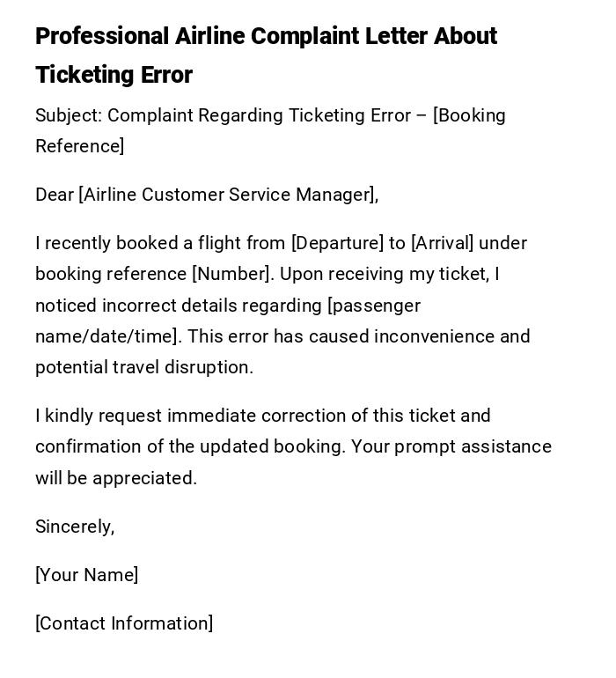
Task: Select the [Contact Information] placeholder
Action: click(x=124, y=623)
